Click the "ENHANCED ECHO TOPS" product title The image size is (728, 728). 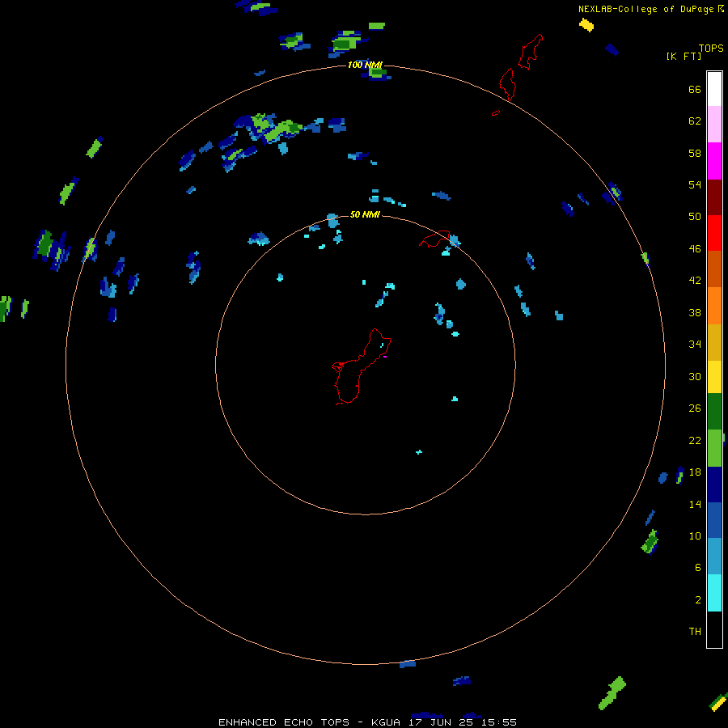tap(284, 722)
